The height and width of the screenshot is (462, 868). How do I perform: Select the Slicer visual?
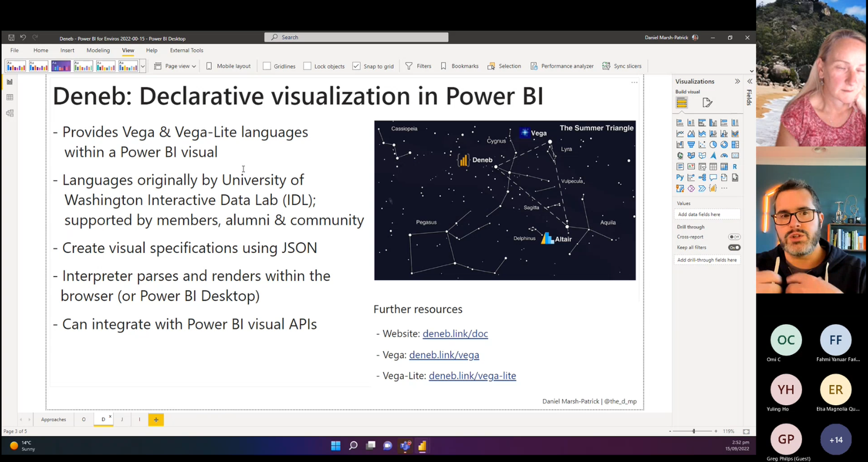702,166
